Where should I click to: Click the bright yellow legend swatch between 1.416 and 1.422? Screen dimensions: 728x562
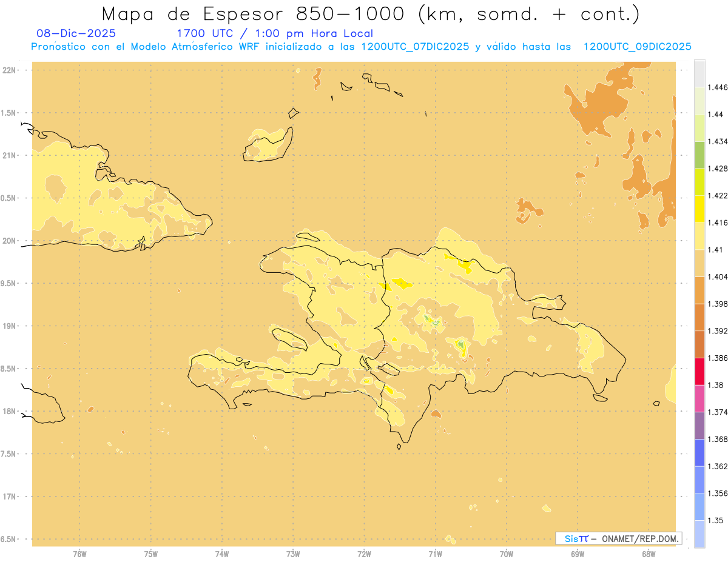coord(699,209)
